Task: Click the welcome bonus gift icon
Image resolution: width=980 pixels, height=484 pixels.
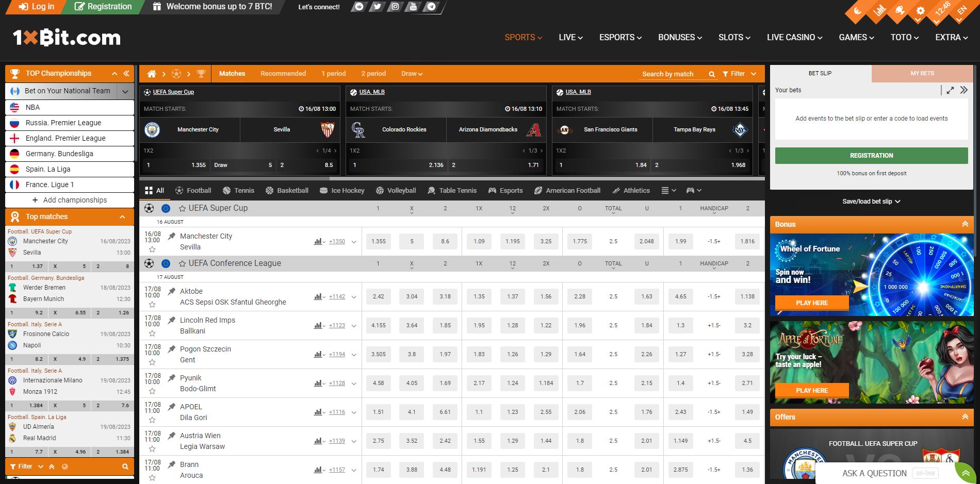Action: tap(157, 7)
